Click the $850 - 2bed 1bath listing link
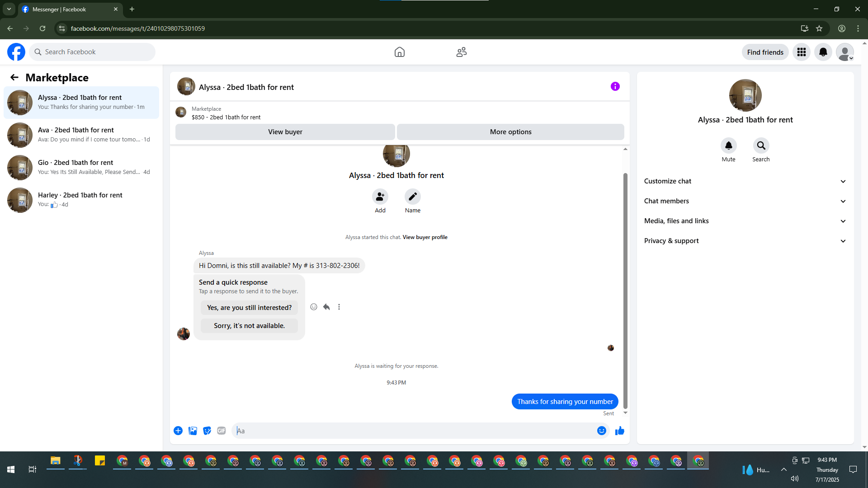 tap(226, 117)
